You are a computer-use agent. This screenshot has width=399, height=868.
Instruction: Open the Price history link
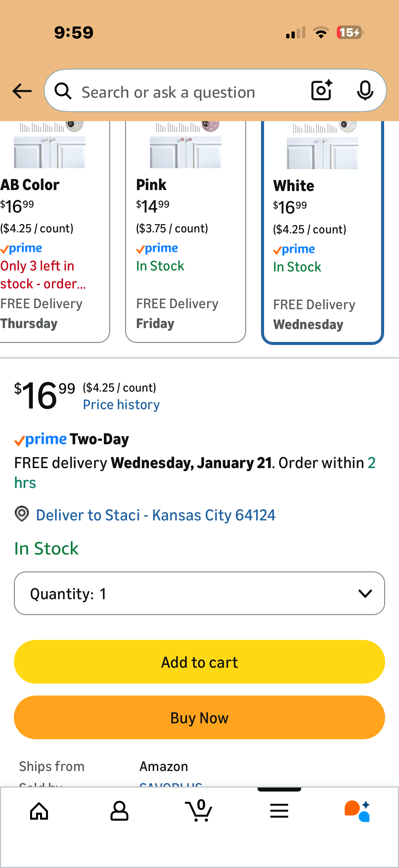121,405
